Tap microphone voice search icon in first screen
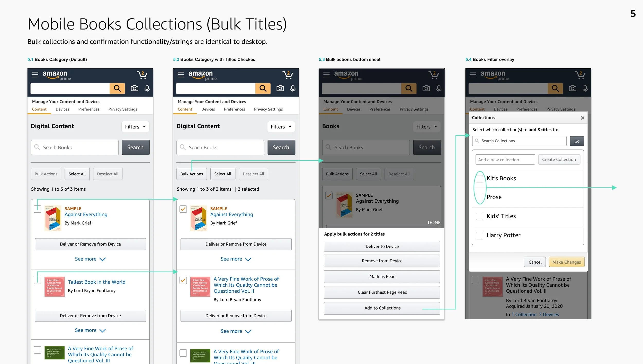The width and height of the screenshot is (643, 364). [x=147, y=88]
